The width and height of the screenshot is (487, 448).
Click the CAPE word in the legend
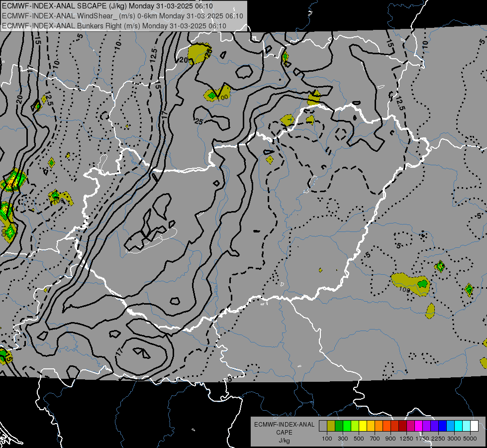click(284, 433)
